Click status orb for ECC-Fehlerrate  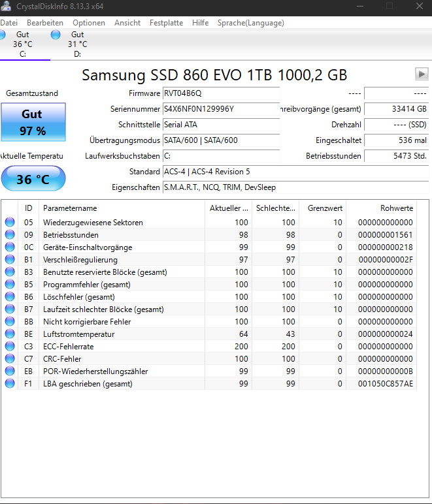[10, 346]
